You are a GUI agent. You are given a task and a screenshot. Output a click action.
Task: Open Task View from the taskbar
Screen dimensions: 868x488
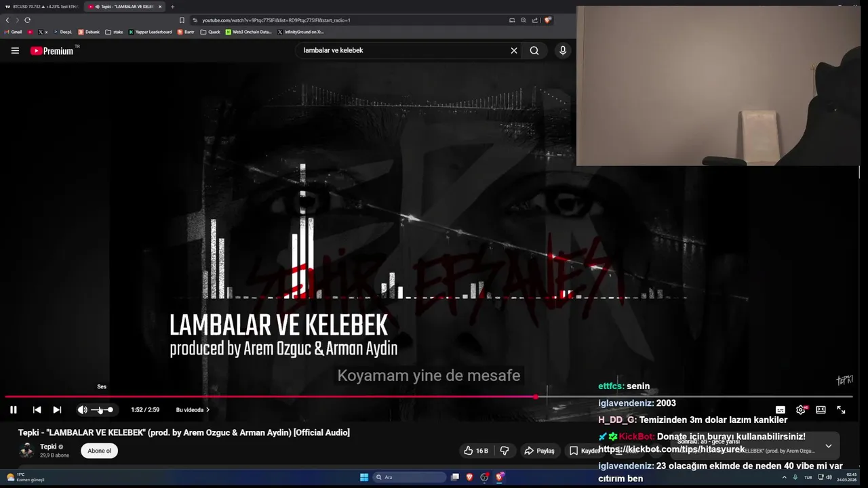(x=455, y=477)
